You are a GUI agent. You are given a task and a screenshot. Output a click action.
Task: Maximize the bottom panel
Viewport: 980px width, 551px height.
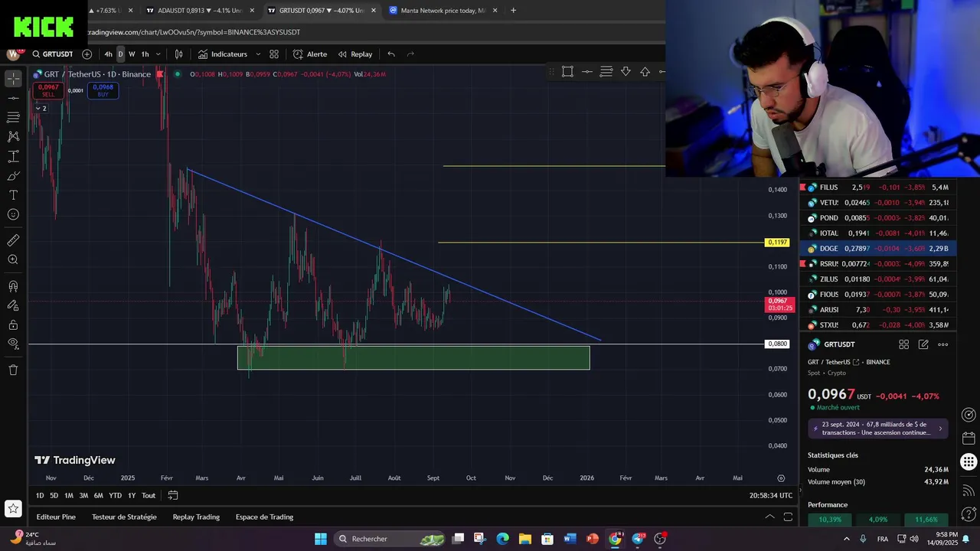(788, 517)
